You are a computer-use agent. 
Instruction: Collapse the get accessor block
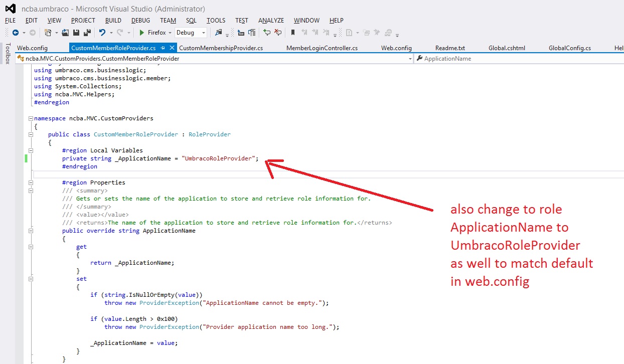pos(31,247)
